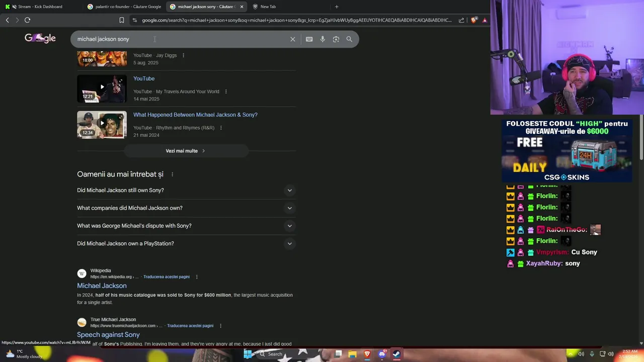The width and height of the screenshot is (644, 362).
Task: Open options next to 'Oamenii au mai întrebat și'
Action: (172, 174)
